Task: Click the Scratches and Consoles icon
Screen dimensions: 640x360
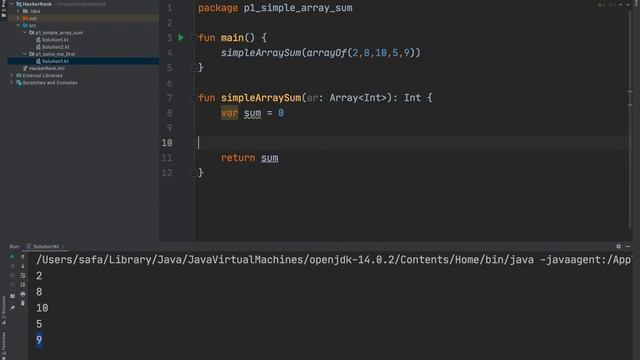Action: (x=19, y=82)
